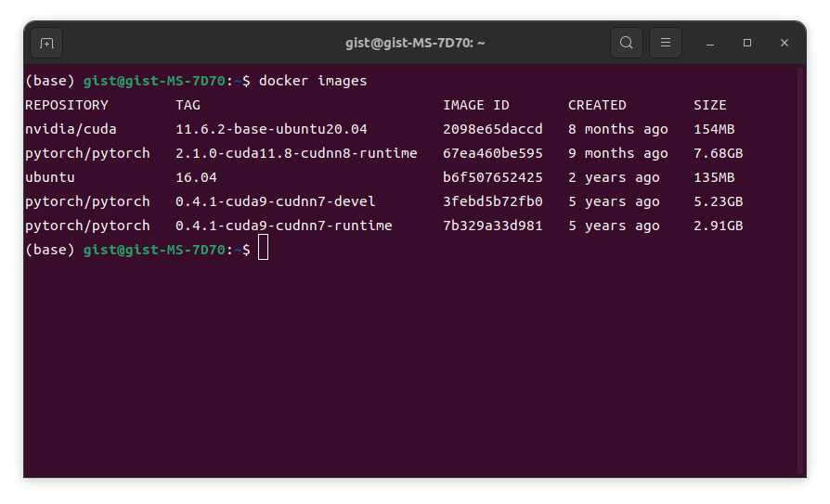The height and width of the screenshot is (504, 830).
Task: Click '2 years ago' created value
Action: [614, 177]
